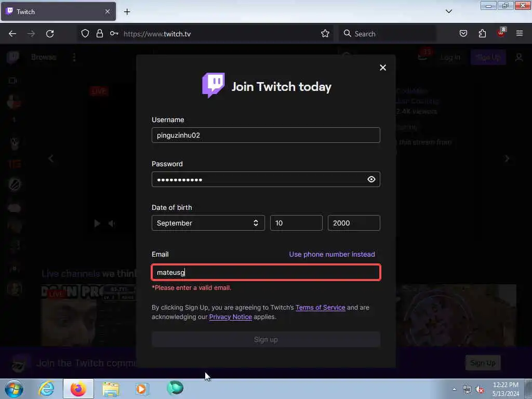Go to previous featured stream arrow
Image resolution: width=532 pixels, height=399 pixels.
pos(51,158)
